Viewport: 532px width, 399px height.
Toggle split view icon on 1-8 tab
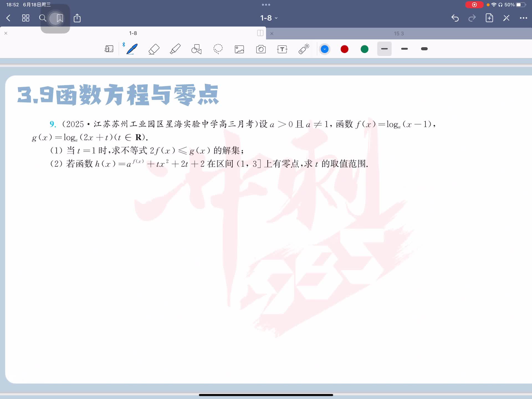click(x=260, y=33)
